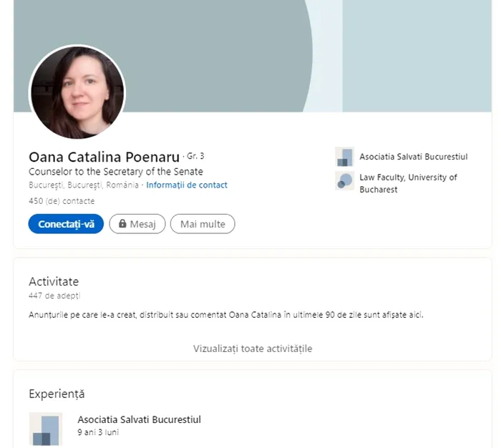Click the lock icon on the Mesaj button

[122, 224]
